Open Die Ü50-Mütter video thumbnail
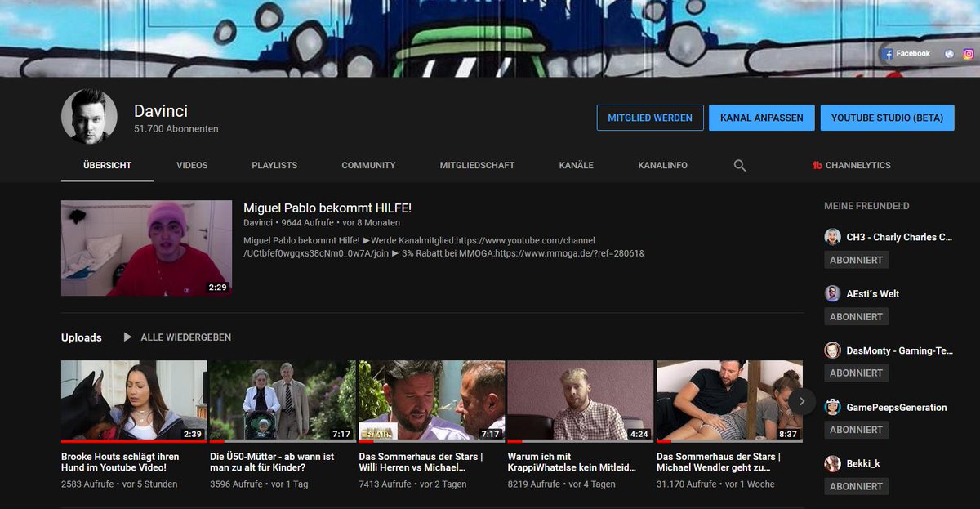 [283, 401]
